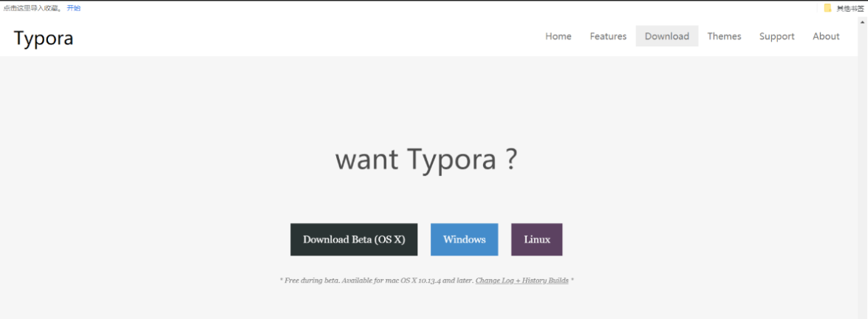Select the Download nav tab
The width and height of the screenshot is (868, 319).
coord(667,36)
